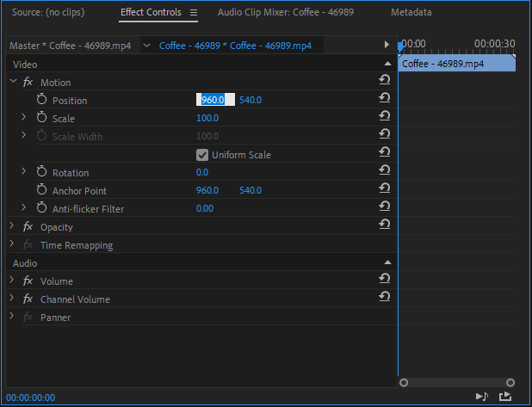Click the Position Y value 540.0

[x=251, y=100]
